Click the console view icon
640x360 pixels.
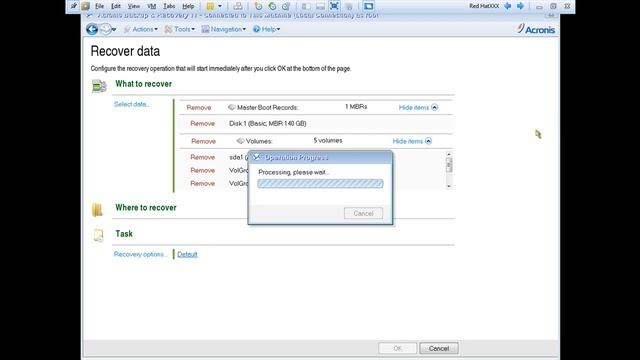[x=369, y=6]
